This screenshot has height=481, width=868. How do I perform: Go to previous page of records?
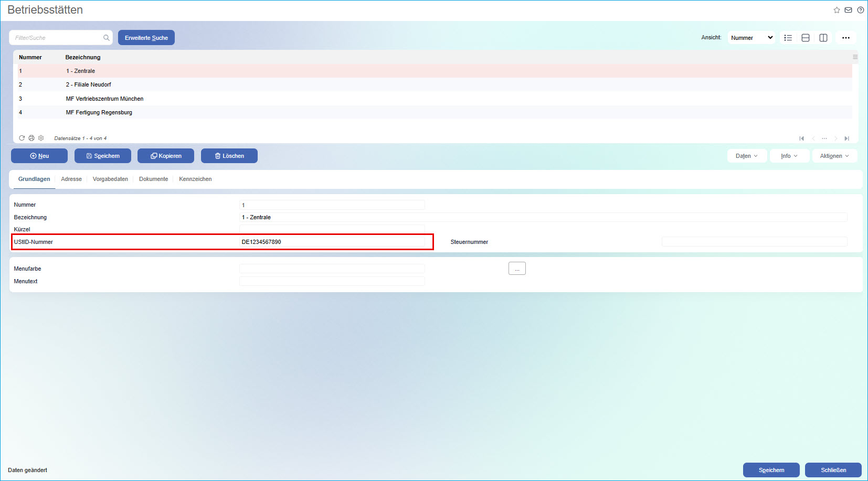(x=813, y=138)
